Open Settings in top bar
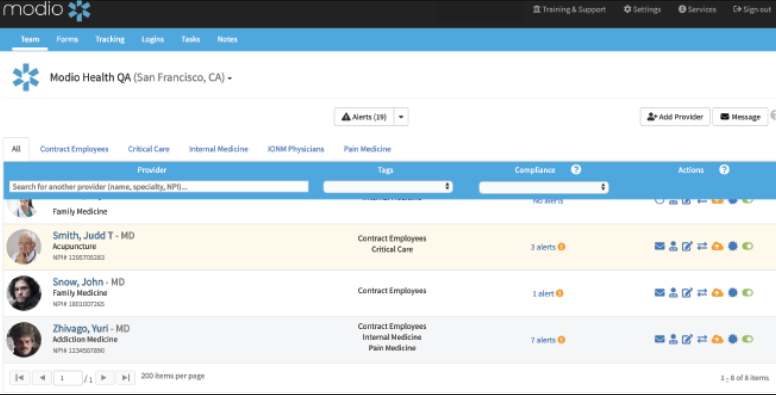The height and width of the screenshot is (395, 776). click(x=642, y=9)
